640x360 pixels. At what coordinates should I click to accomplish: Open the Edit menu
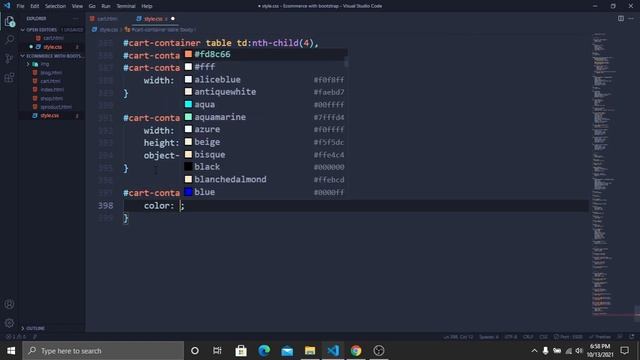pyautogui.click(x=35, y=6)
